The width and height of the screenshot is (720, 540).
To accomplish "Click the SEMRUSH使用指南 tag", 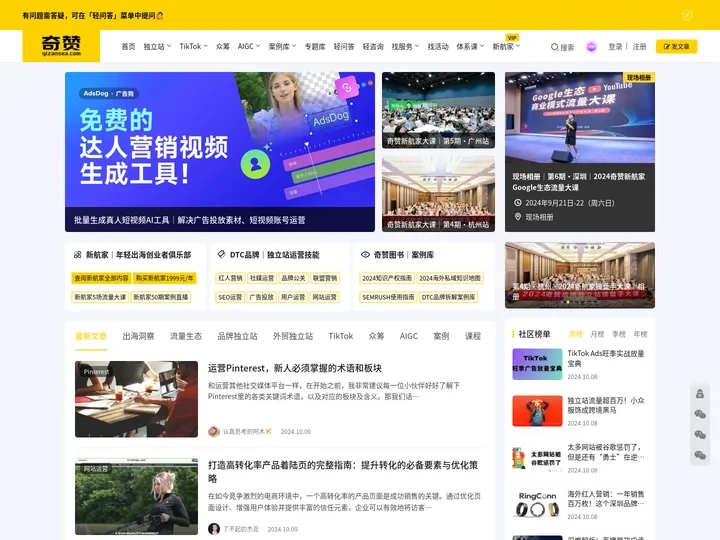I will pyautogui.click(x=388, y=297).
